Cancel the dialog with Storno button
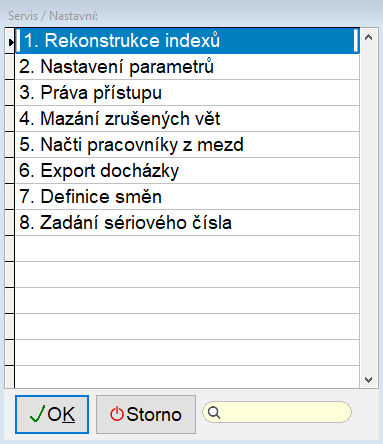The image size is (383, 444). pyautogui.click(x=146, y=414)
